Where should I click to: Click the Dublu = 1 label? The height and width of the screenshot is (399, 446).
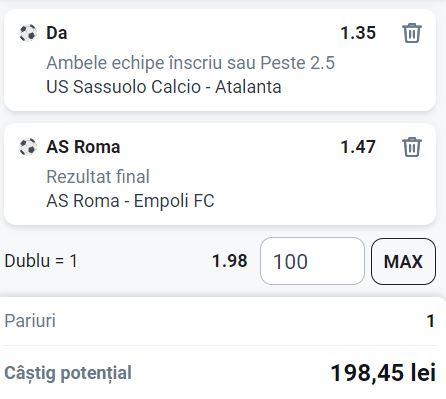(41, 261)
